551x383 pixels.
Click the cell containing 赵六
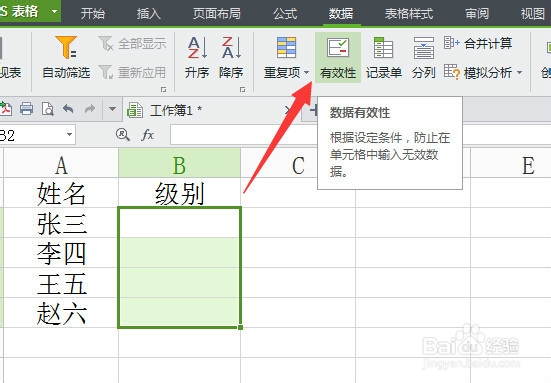pos(61,313)
